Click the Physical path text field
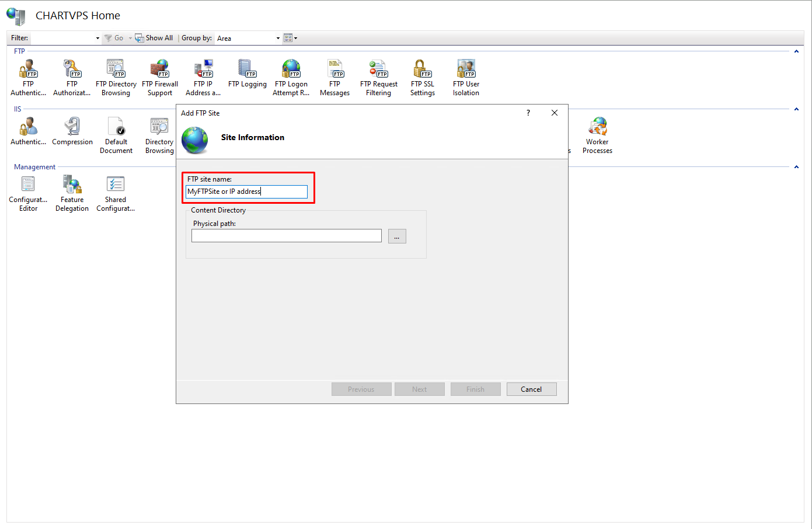The height and width of the screenshot is (529, 812). 286,236
